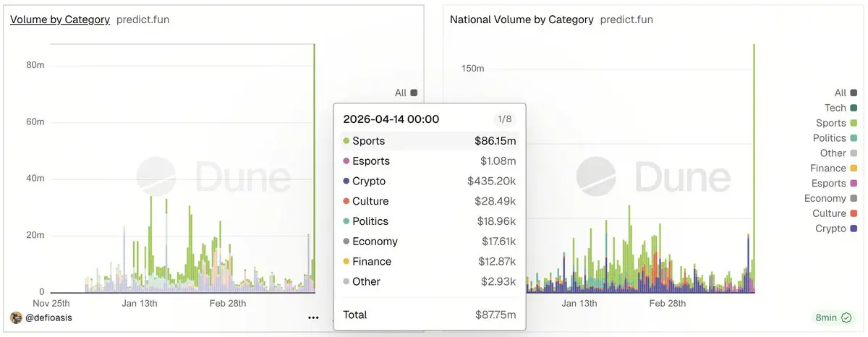
Task: Click the 80m y-axis label in the left chart
Action: (35, 65)
